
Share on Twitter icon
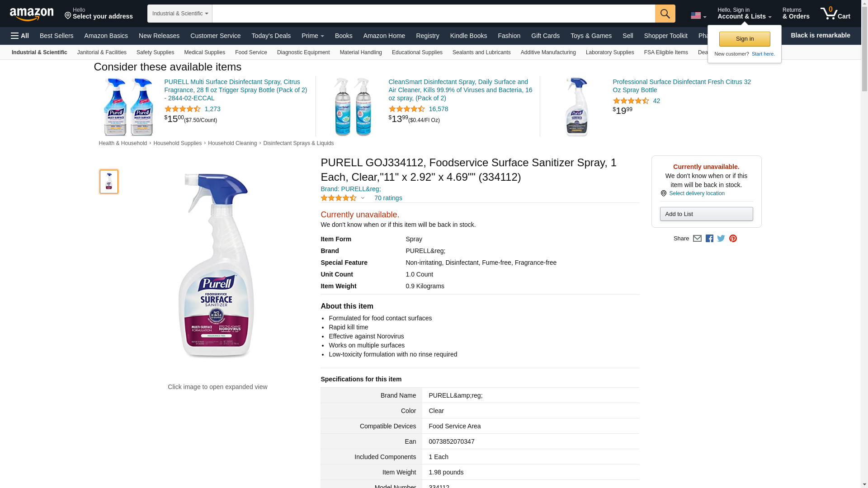click(721, 239)
